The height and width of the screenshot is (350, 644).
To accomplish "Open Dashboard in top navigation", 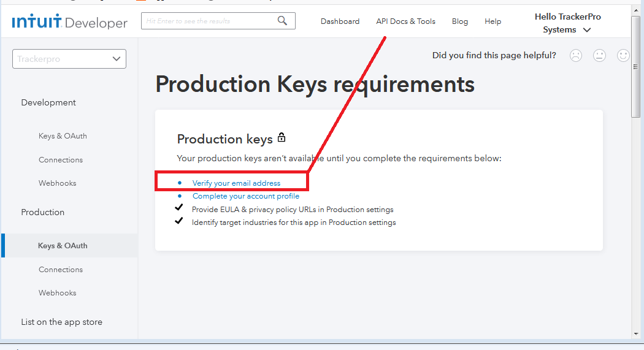I will (340, 21).
